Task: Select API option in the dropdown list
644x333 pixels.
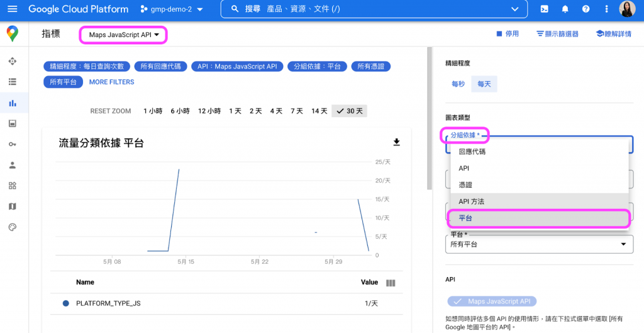Action: coord(539,168)
